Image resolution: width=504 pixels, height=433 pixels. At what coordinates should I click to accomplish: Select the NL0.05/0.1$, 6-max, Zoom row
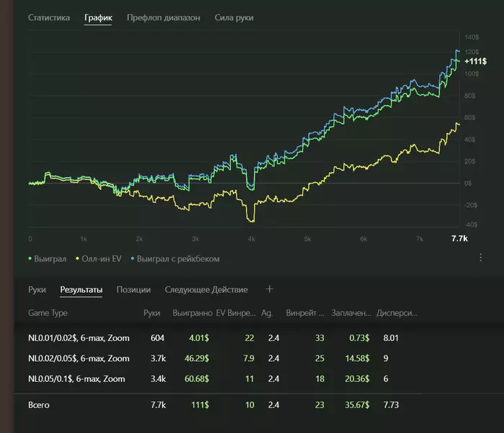[76, 379]
